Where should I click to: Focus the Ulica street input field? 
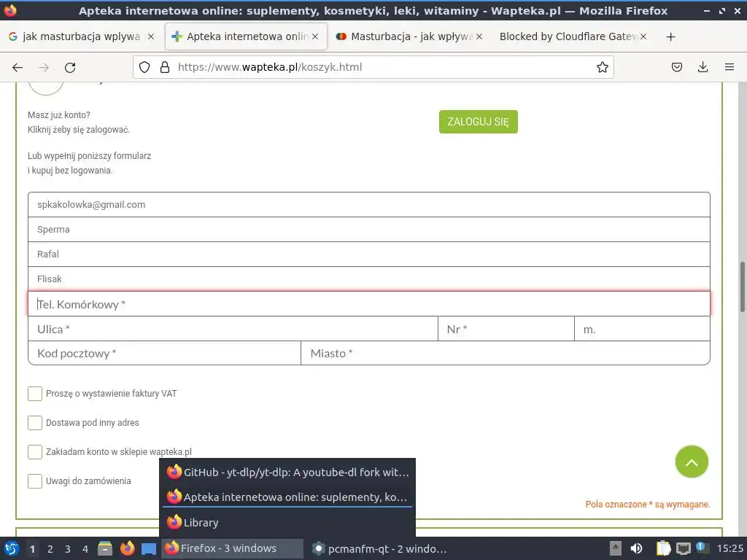point(233,329)
